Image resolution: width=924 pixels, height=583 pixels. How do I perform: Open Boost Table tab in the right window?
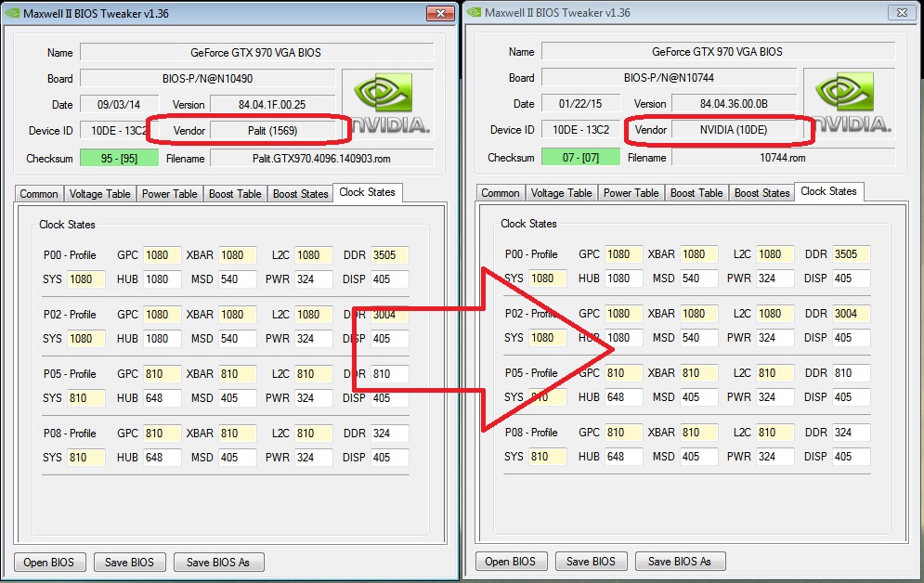click(x=696, y=193)
